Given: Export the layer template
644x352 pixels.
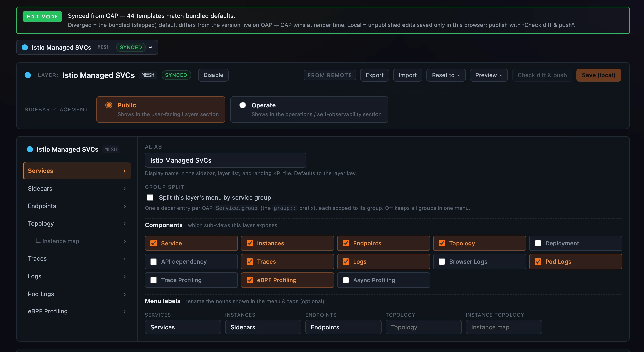Looking at the screenshot, I should (374, 75).
